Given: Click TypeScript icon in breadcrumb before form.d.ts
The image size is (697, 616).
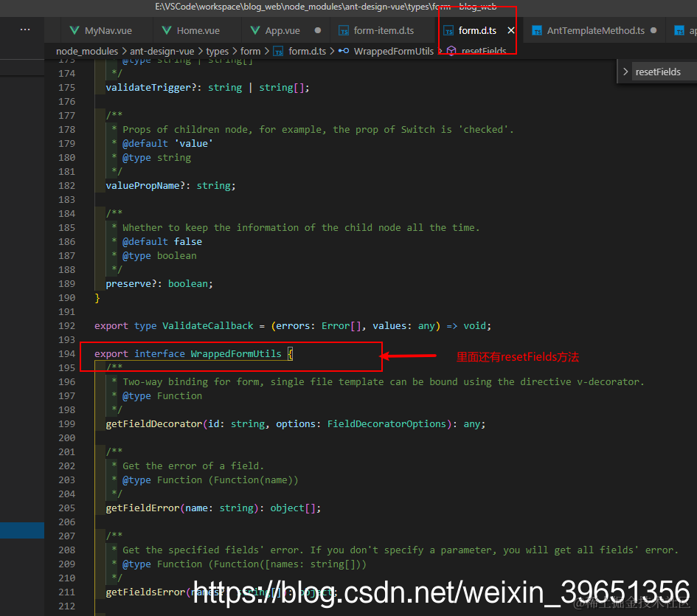Looking at the screenshot, I should pyautogui.click(x=278, y=52).
